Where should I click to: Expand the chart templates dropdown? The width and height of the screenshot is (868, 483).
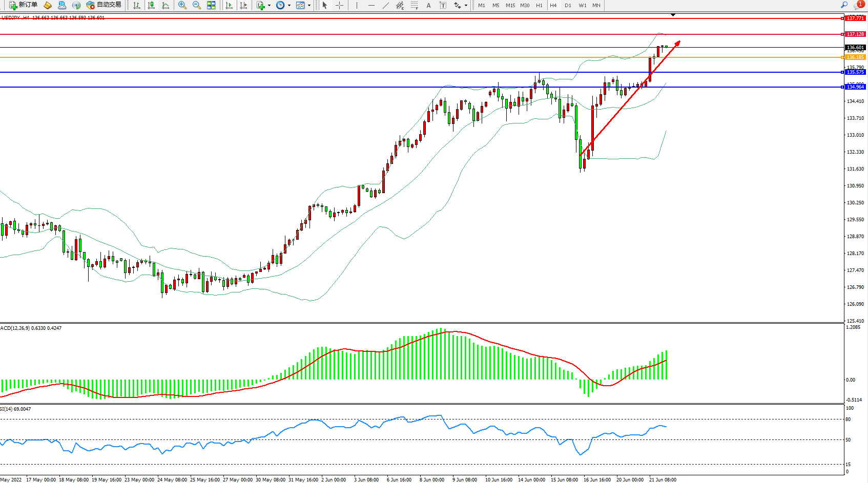coord(309,5)
